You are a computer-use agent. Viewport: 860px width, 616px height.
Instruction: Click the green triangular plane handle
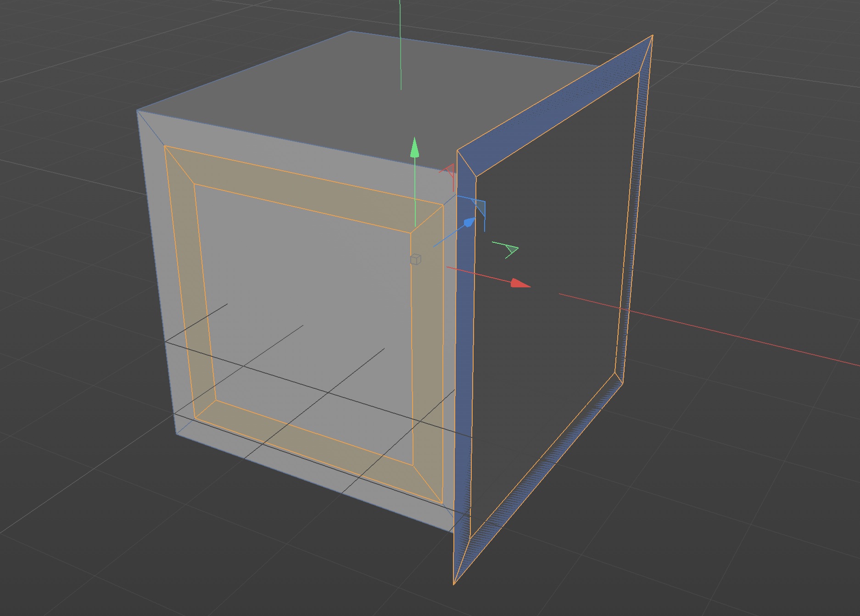[x=511, y=250]
